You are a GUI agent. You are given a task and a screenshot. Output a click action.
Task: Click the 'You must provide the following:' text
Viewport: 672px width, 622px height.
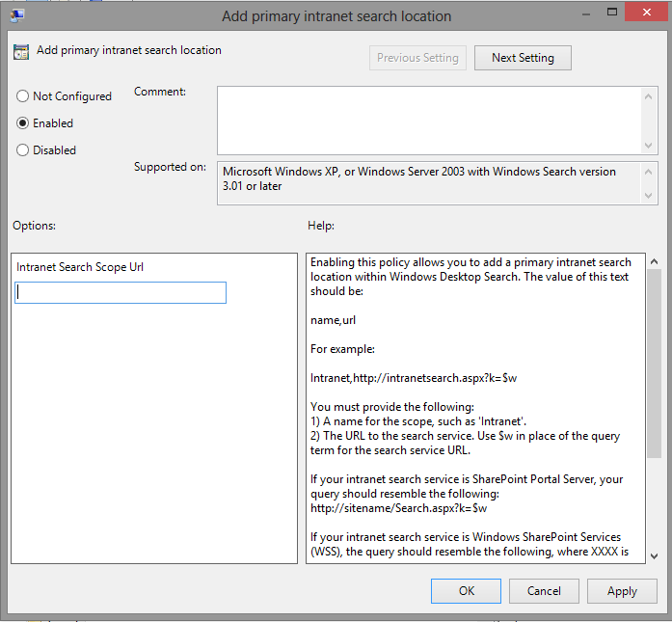coord(392,407)
